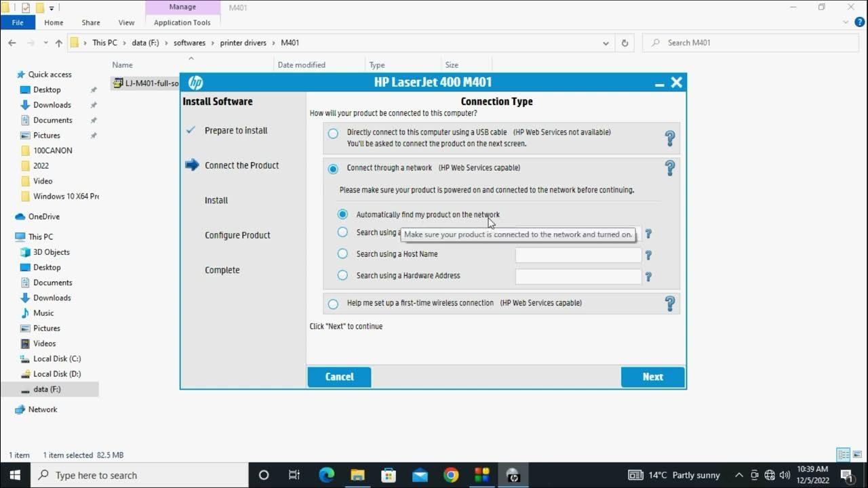The image size is (868, 488).
Task: Refresh the M401 folder view
Action: [x=625, y=43]
